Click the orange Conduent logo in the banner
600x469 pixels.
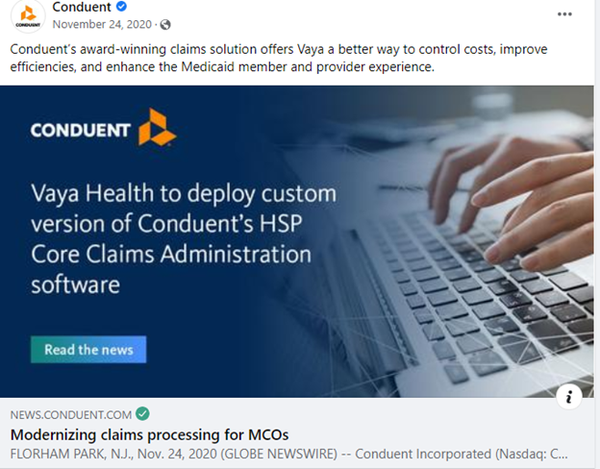[x=157, y=127]
